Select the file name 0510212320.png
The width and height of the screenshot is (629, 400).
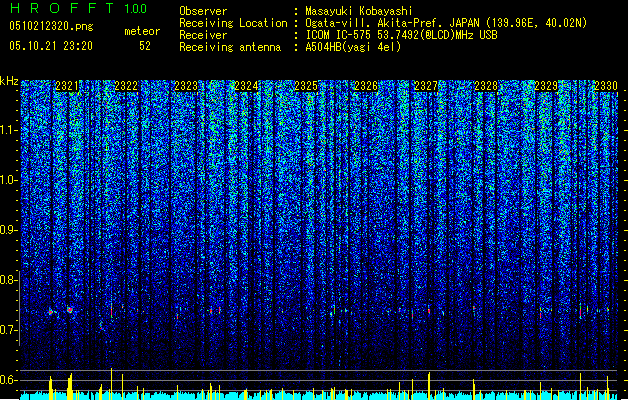51,26
